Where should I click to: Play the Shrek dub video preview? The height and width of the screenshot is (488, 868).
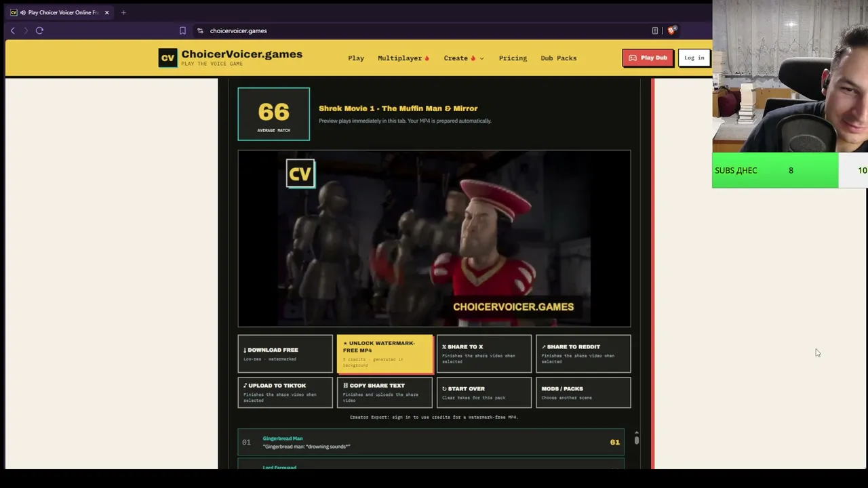click(x=434, y=239)
